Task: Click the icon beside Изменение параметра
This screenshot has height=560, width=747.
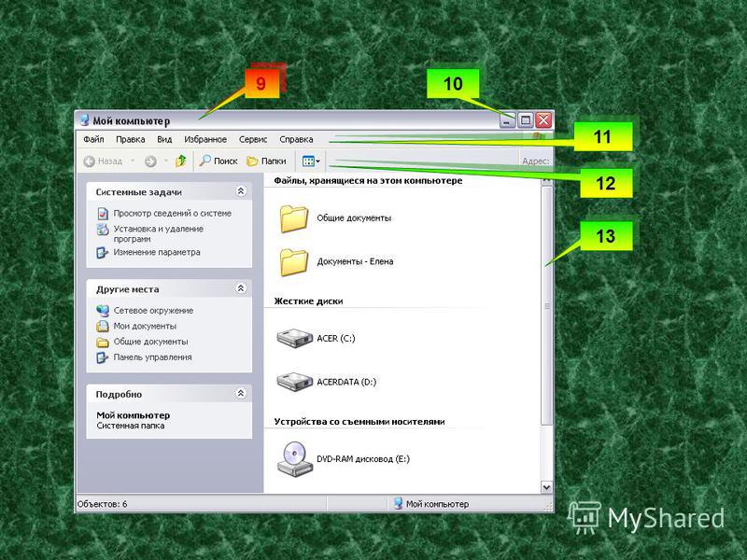Action: (x=103, y=252)
